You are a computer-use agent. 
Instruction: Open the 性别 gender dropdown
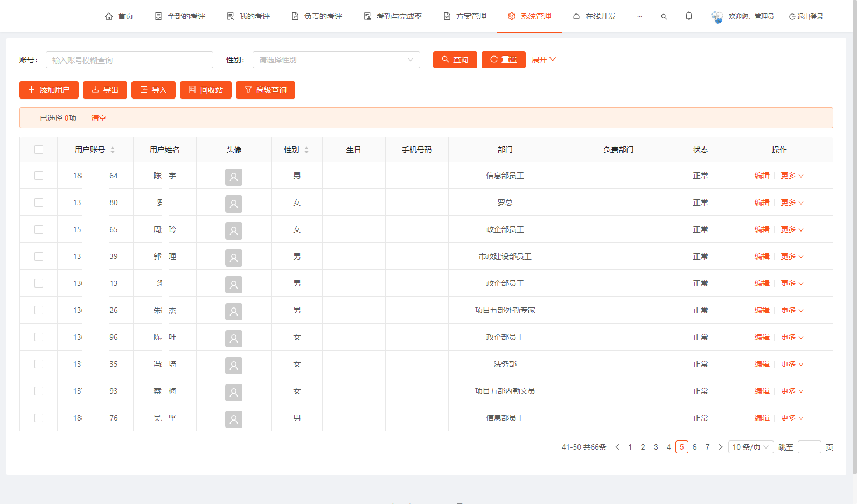[336, 60]
